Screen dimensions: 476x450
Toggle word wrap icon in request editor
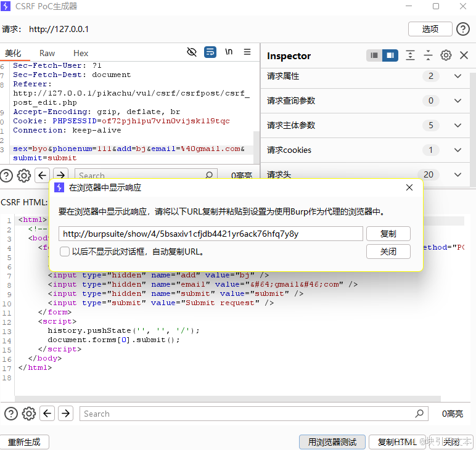point(210,52)
